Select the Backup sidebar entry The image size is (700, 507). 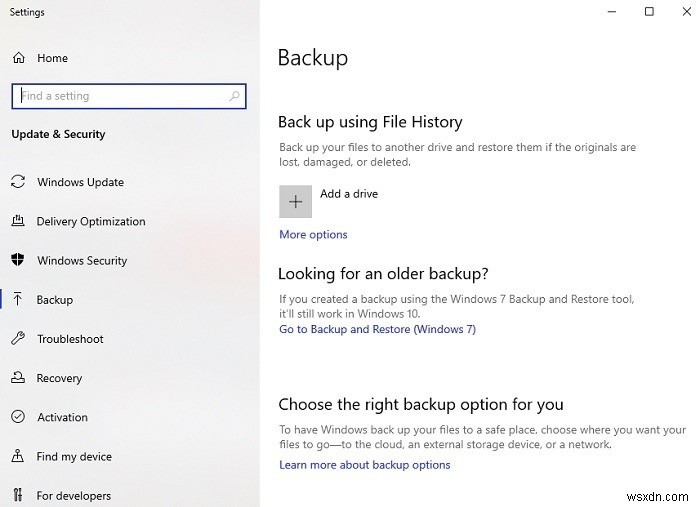click(x=54, y=300)
